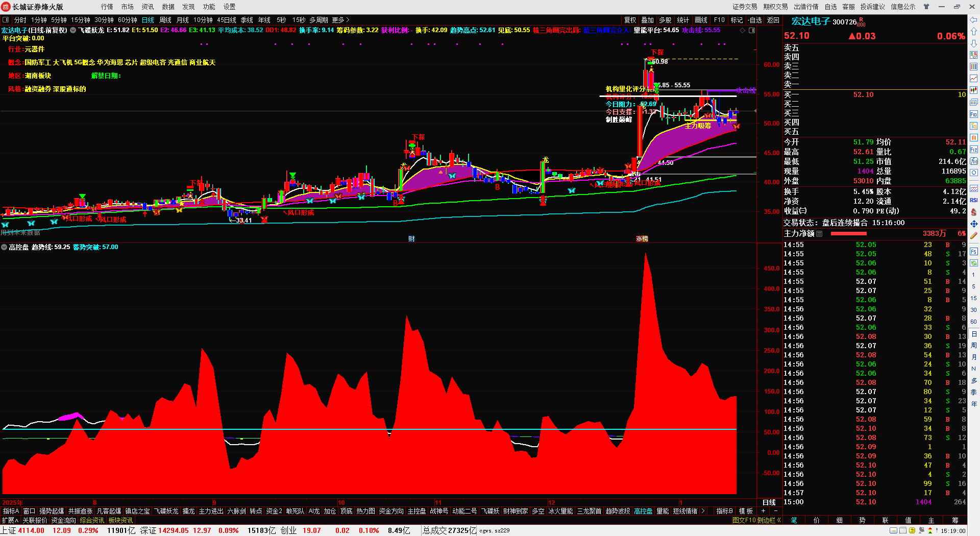Expand the 更多 periods list

click(340, 20)
